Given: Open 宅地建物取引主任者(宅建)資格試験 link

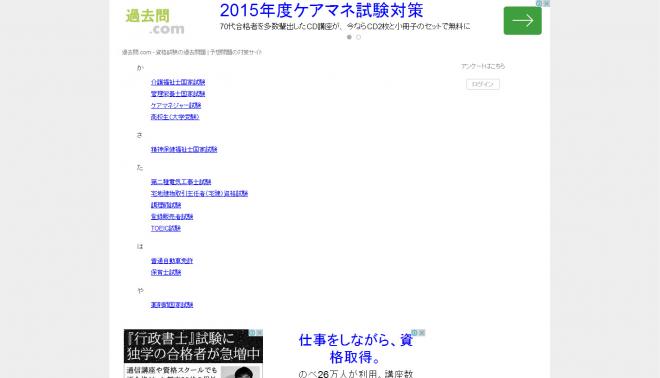Looking at the screenshot, I should [200, 193].
